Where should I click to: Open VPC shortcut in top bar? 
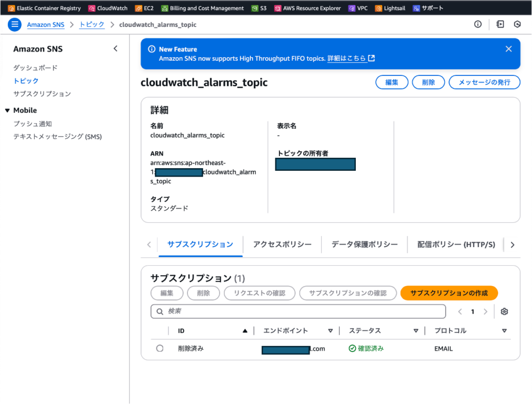coord(358,8)
